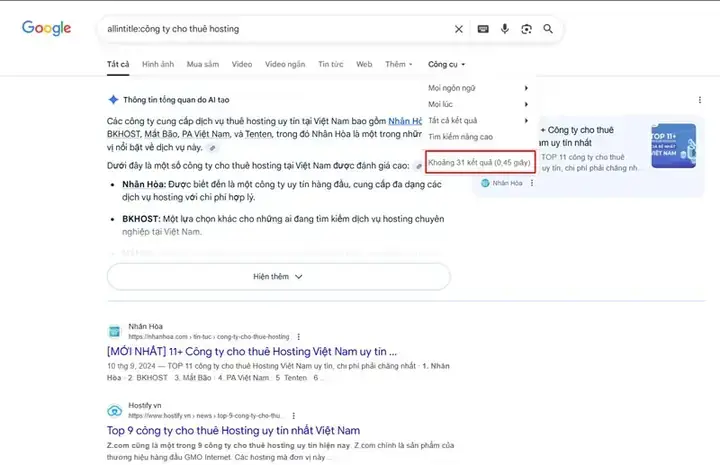Open three-dot menu beside Nhân Hòa result
Screen dimensions: 720x465
(x=298, y=337)
